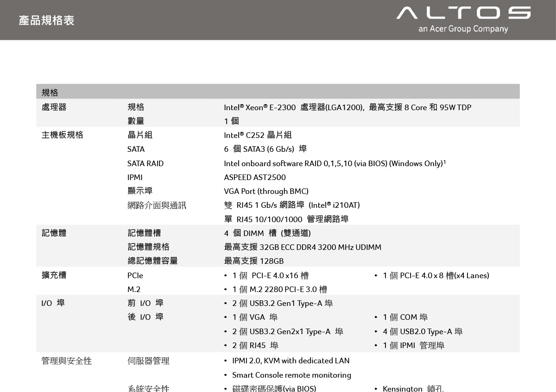Click the "an Acer Group Company" tagline
556x392 pixels.
(x=463, y=29)
